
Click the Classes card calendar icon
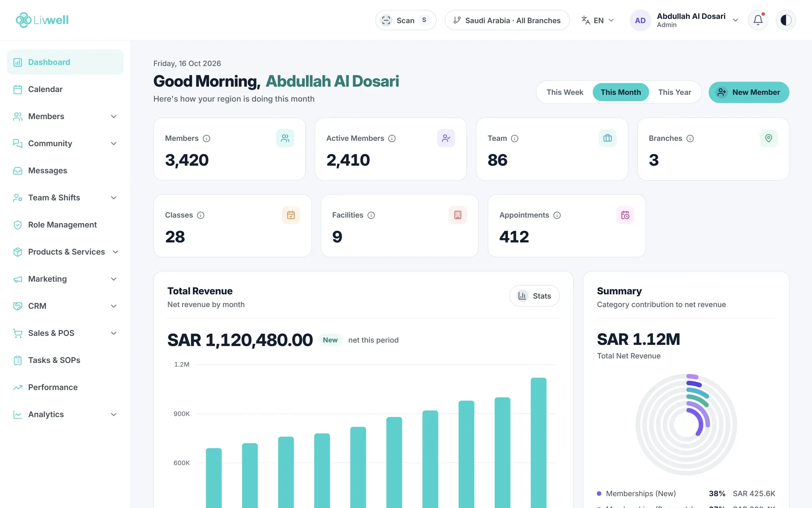(291, 215)
